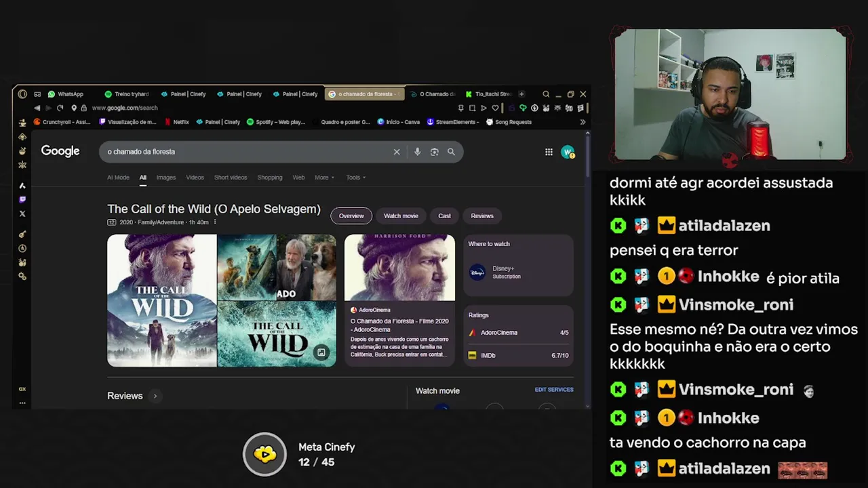Search by image with the Lens icon

click(x=434, y=152)
